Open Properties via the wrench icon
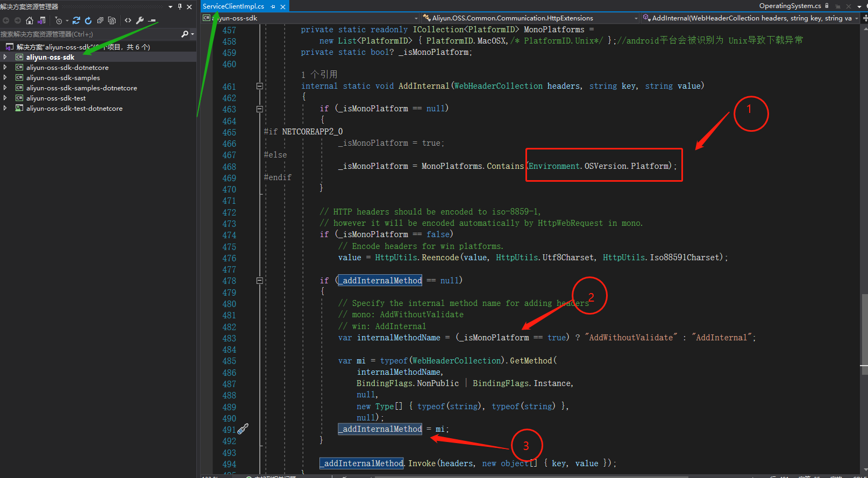 coord(140,20)
